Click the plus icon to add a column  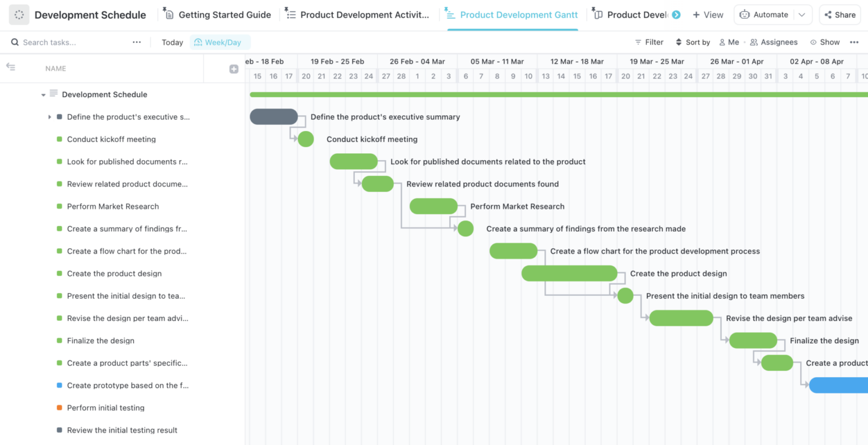pyautogui.click(x=233, y=68)
